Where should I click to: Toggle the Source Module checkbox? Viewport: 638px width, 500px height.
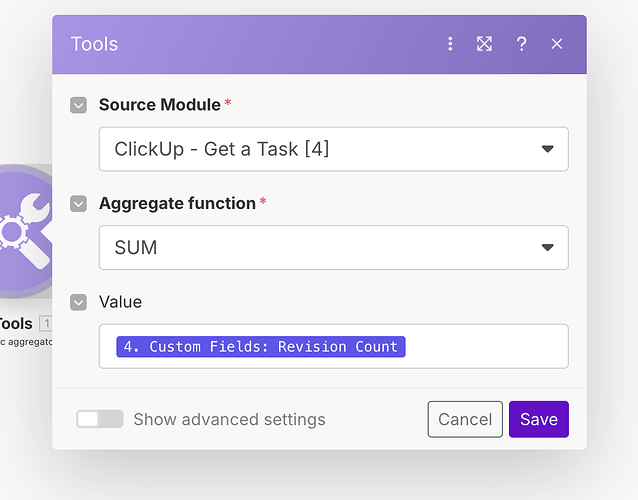click(79, 105)
